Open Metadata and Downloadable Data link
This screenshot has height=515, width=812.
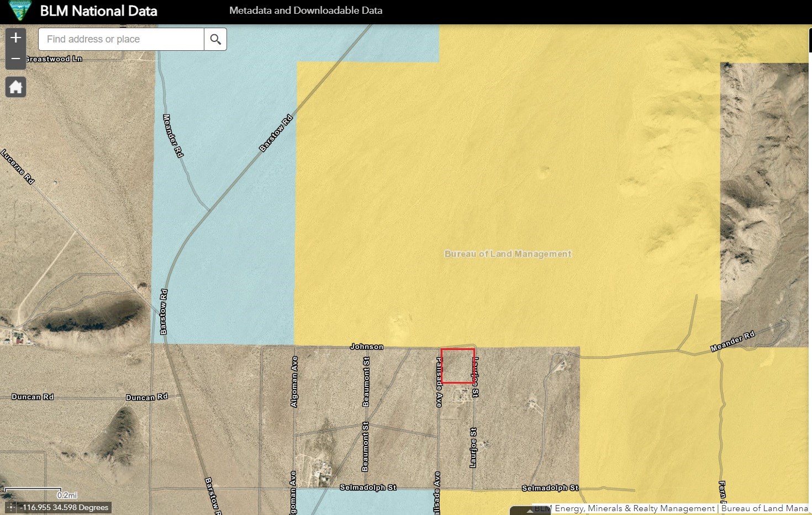305,10
